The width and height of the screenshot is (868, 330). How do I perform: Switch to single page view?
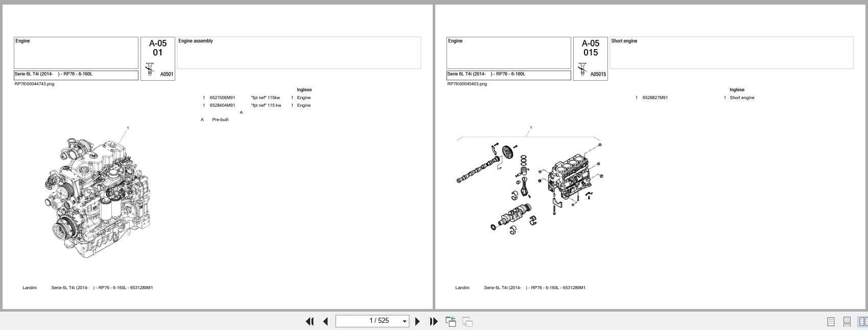[831, 321]
